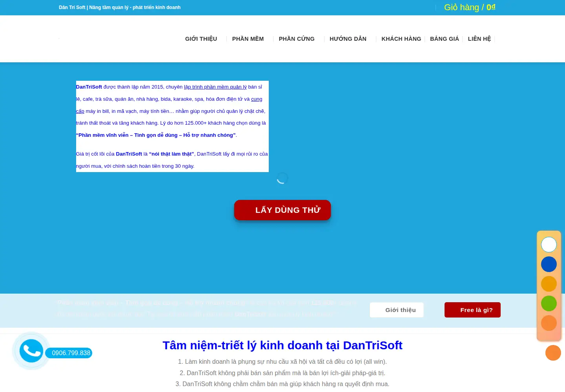
Task: Open the GIỚI THIỆU menu
Action: click(201, 39)
